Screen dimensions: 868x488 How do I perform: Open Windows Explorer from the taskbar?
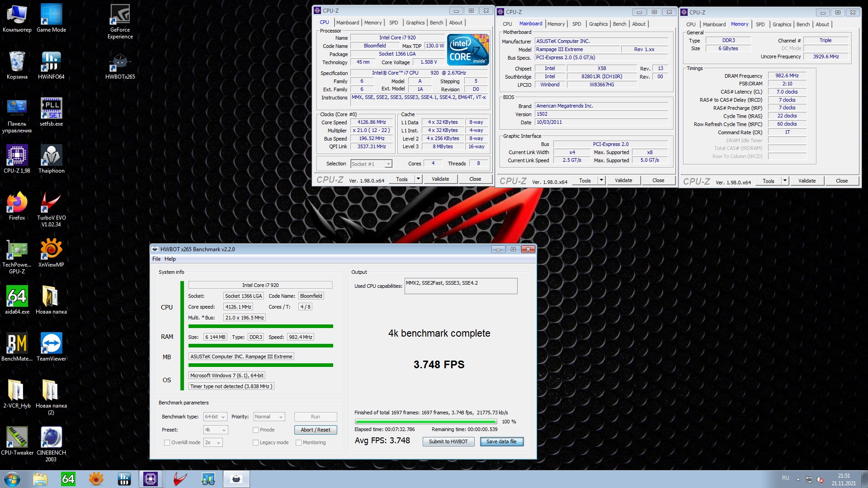[40, 479]
